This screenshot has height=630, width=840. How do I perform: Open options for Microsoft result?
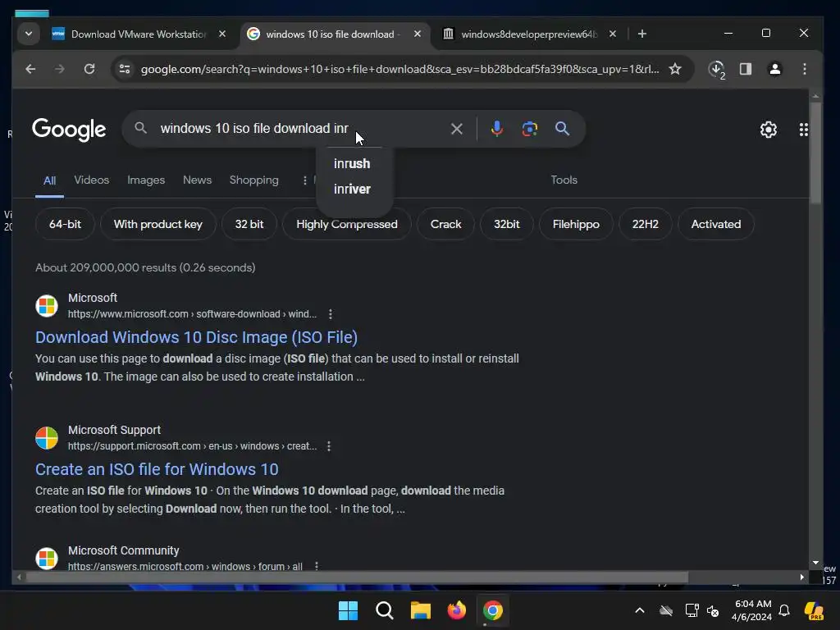(330, 314)
